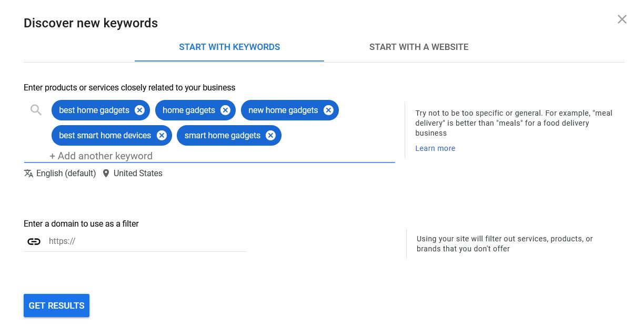
Task: Remove the 'home gadgets' keyword chip
Action: [x=225, y=110]
